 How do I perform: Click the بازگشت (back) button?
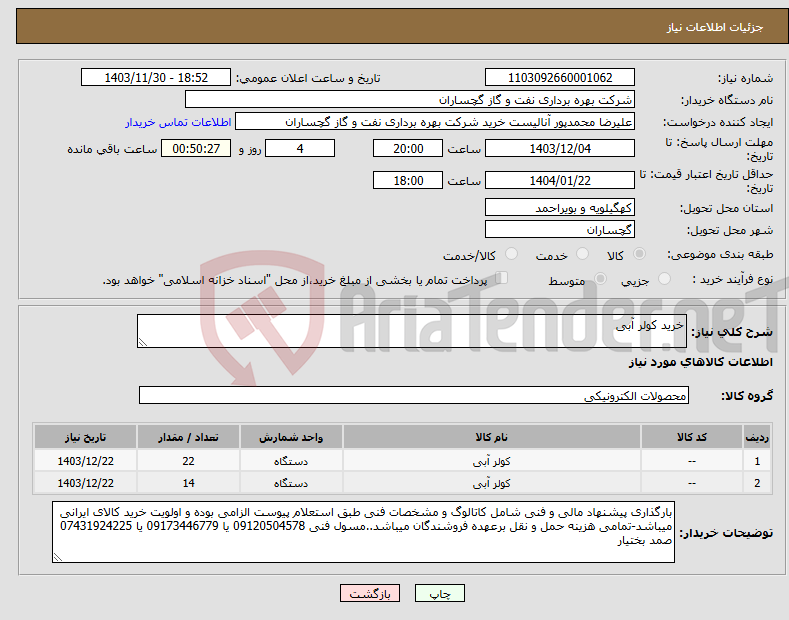(x=370, y=593)
